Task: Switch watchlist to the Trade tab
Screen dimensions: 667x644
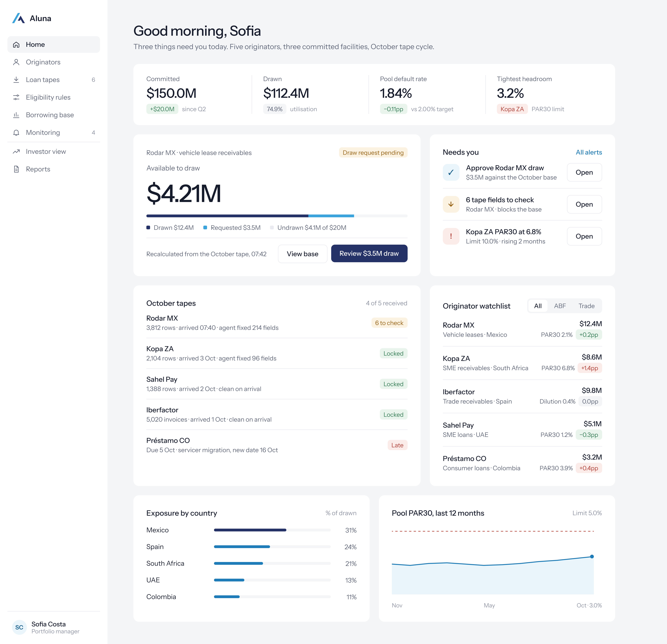Action: pos(586,306)
